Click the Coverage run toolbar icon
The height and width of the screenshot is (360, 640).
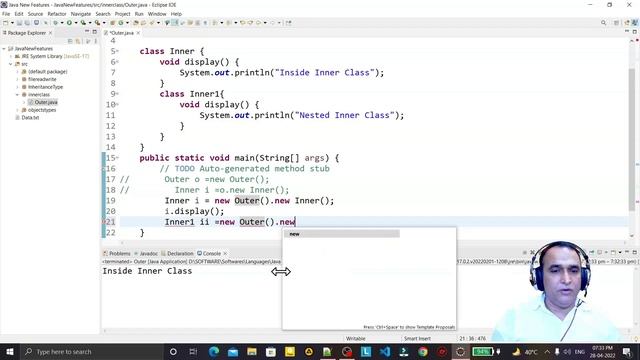[83, 23]
